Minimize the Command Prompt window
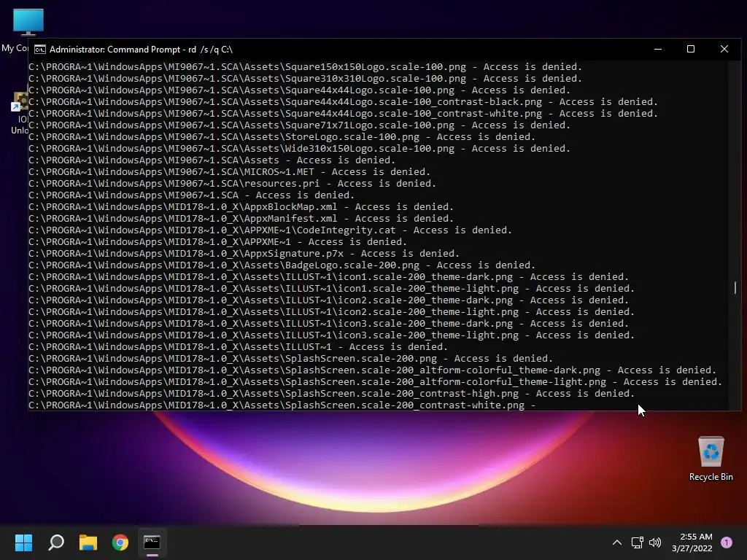Screen dimensions: 747x560 658,49
